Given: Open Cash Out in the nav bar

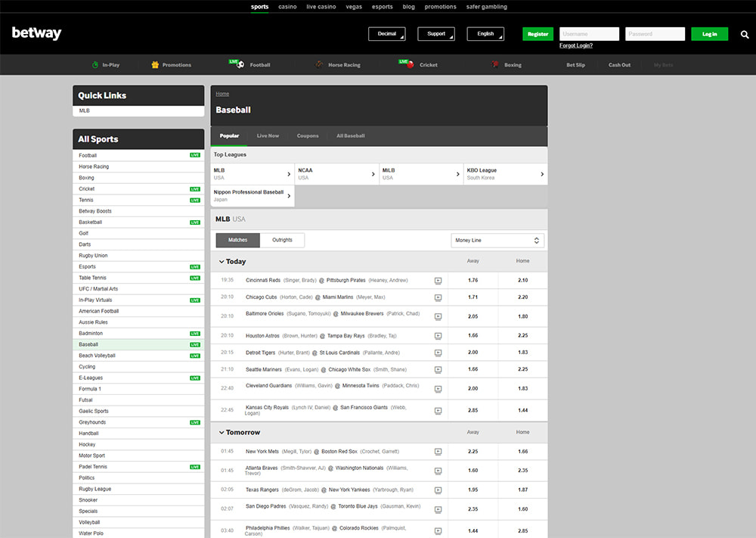Looking at the screenshot, I should pos(619,64).
